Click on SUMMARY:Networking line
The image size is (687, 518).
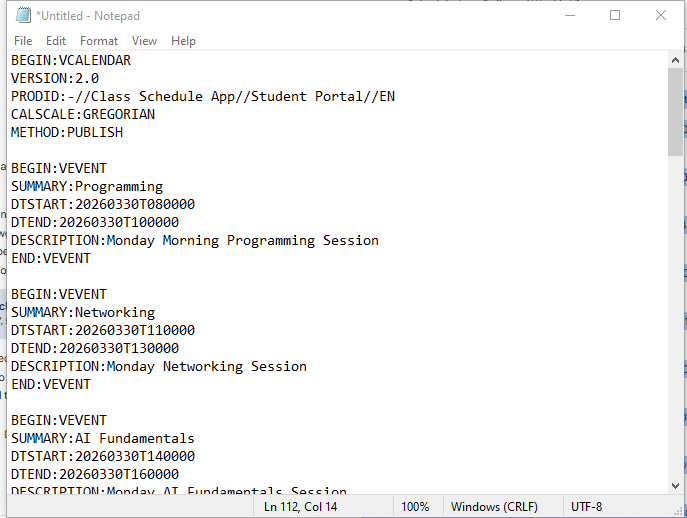tap(83, 312)
